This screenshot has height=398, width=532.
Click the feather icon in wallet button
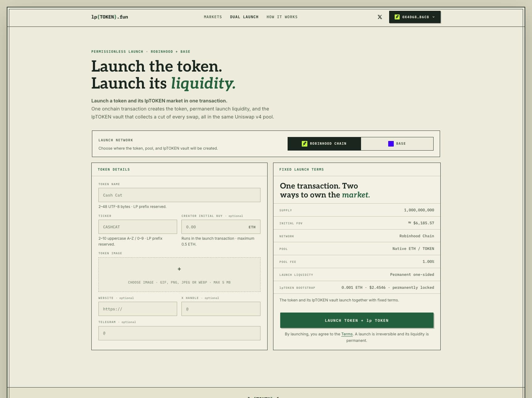[x=397, y=17]
